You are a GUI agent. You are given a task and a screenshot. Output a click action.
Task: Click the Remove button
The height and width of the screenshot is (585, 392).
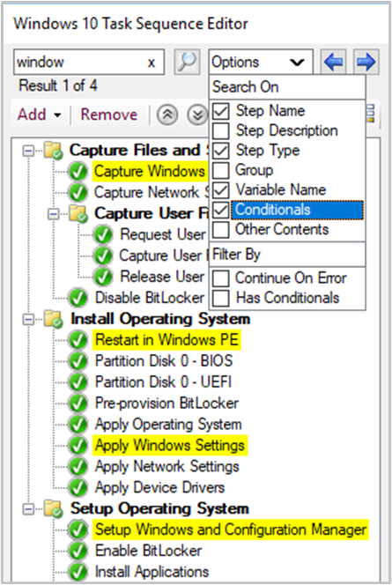click(109, 115)
